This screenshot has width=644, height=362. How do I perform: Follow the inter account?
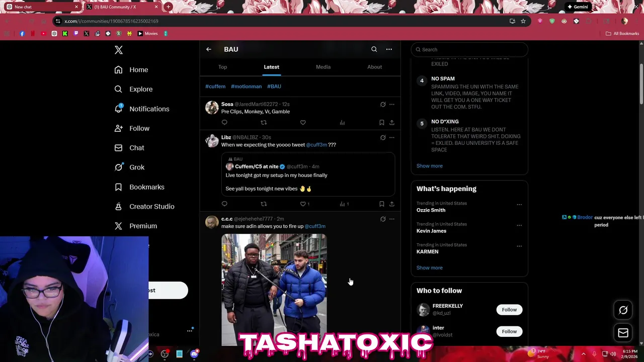pos(509,331)
